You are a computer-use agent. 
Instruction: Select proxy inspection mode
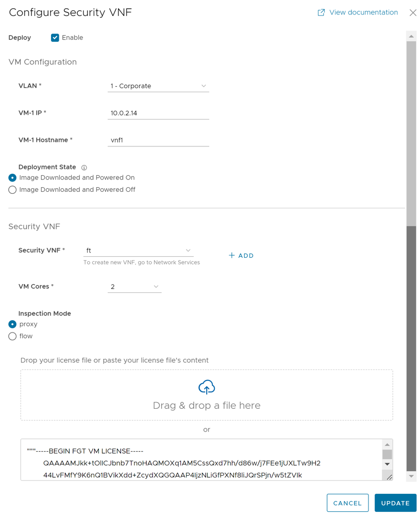[12, 324]
